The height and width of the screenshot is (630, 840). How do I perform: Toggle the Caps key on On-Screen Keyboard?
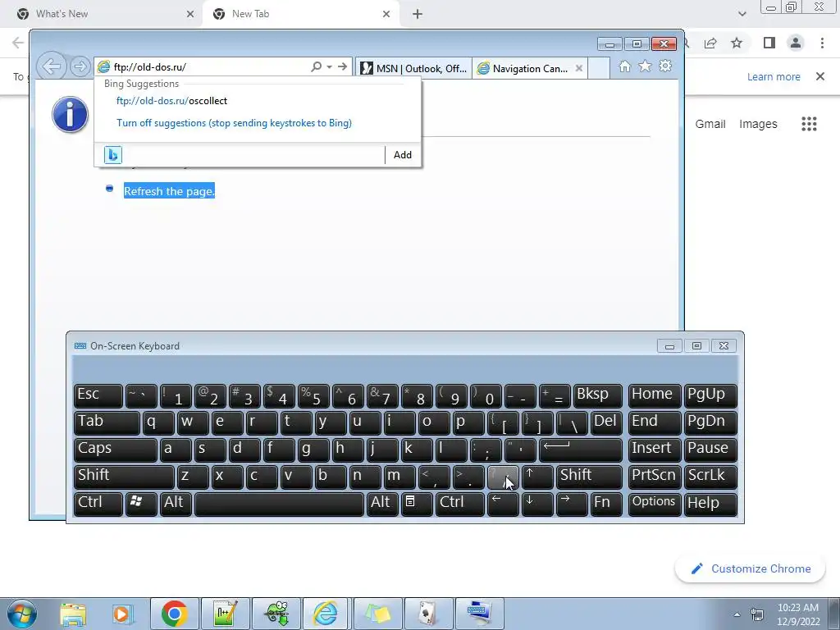click(116, 450)
